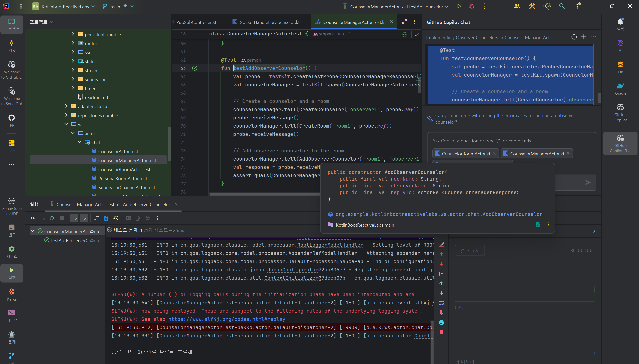The height and width of the screenshot is (364, 639).
Task: Open the DB tool window
Action: pos(620,67)
